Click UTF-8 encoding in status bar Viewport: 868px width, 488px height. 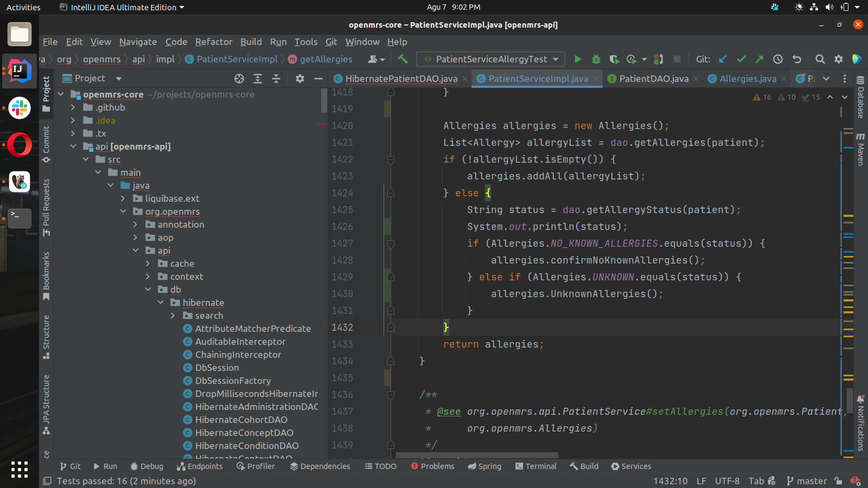tap(727, 481)
